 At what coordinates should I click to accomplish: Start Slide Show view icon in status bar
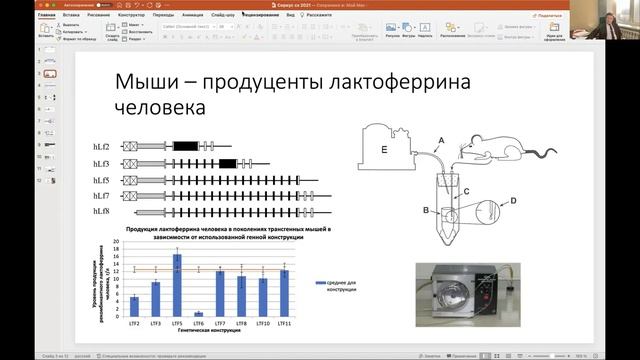520,356
